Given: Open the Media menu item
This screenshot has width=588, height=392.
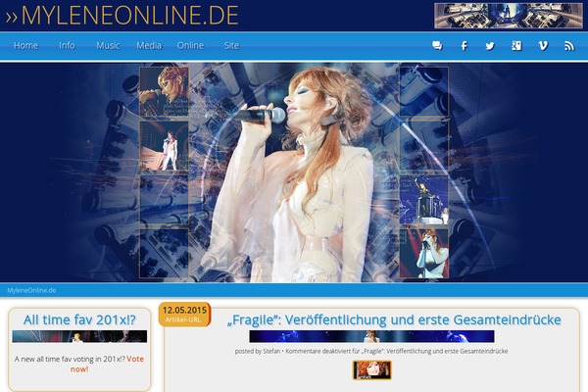Looking at the screenshot, I should (x=149, y=45).
